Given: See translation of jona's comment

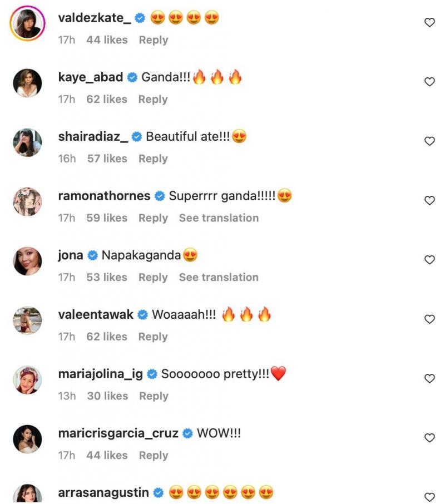Looking at the screenshot, I should (219, 278).
